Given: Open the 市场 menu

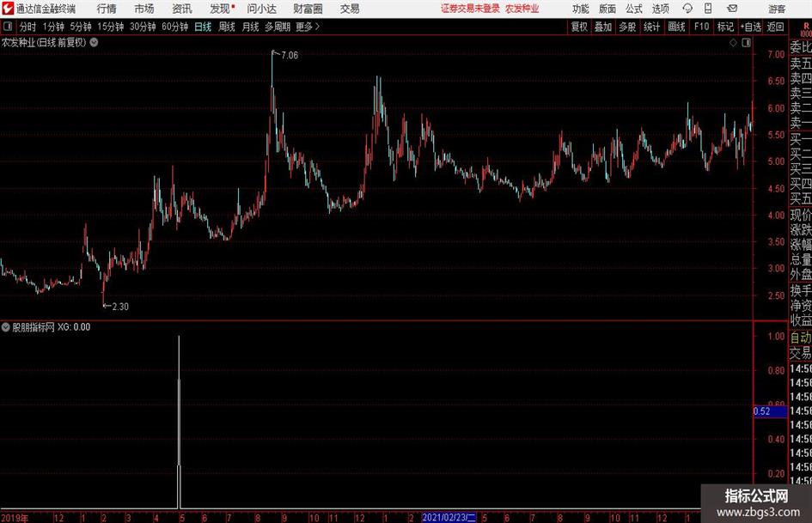Looking at the screenshot, I should pos(144,9).
